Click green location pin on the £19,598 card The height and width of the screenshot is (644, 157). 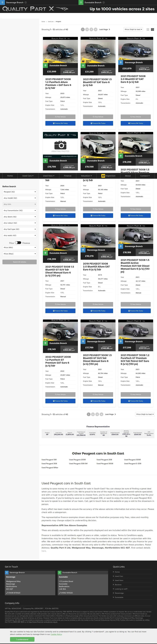click(83, 161)
